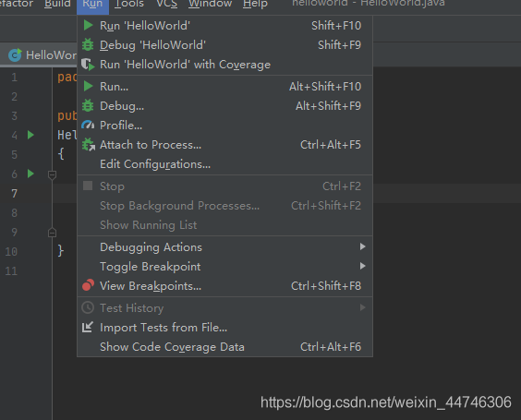Click the bug icon beside Debug 'HelloWorld'

pyautogui.click(x=88, y=45)
